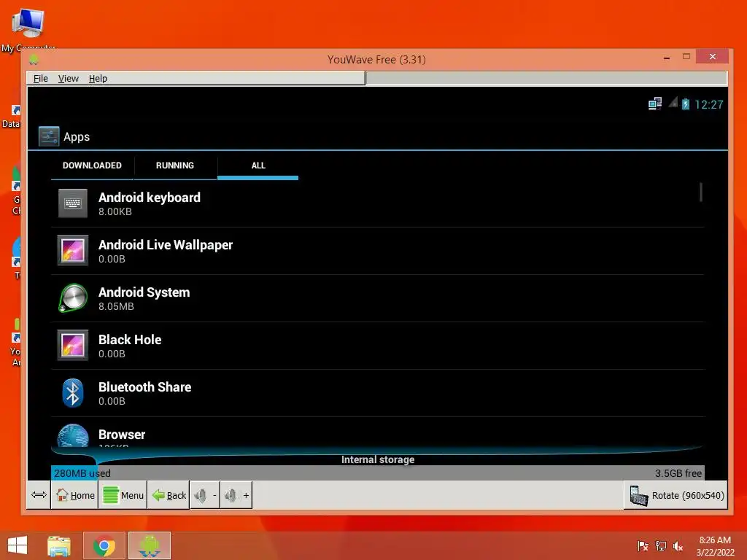Click the Android Live Wallpaper icon

73,251
